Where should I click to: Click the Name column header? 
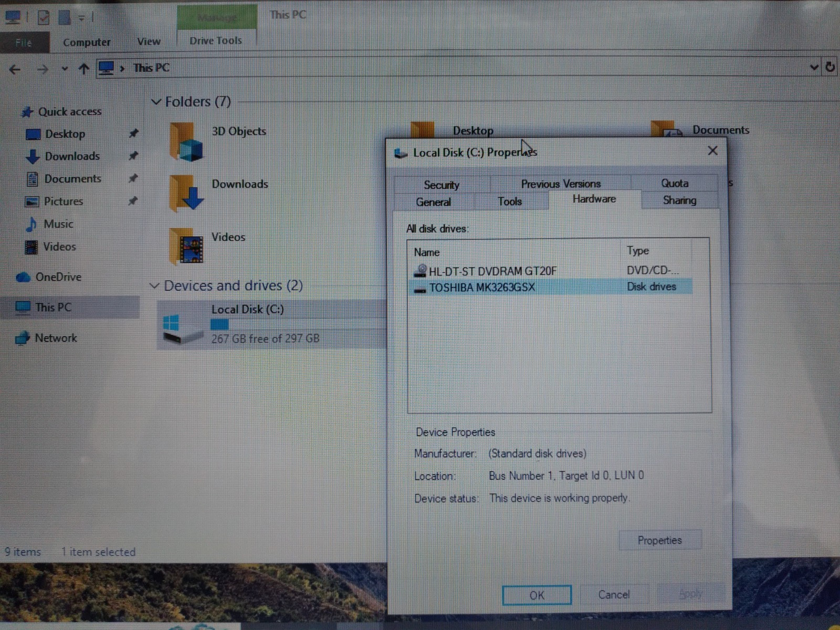515,252
